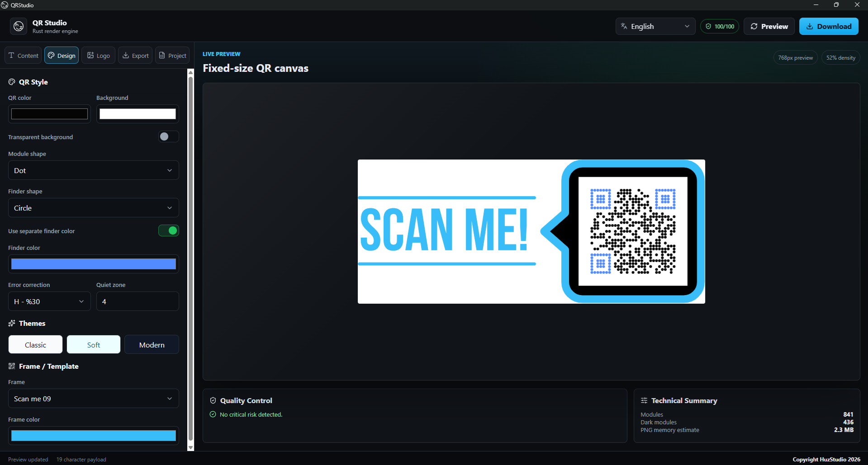Click the Preview refresh button

pos(769,26)
